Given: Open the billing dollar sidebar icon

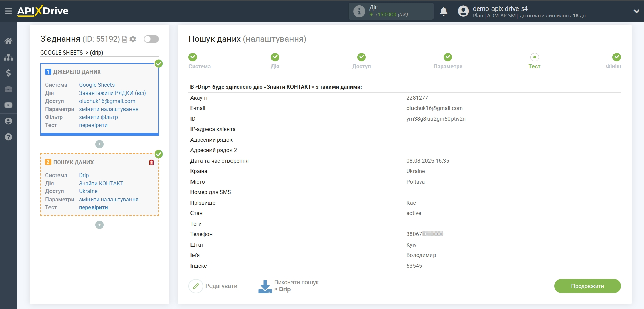Looking at the screenshot, I should click(8, 73).
